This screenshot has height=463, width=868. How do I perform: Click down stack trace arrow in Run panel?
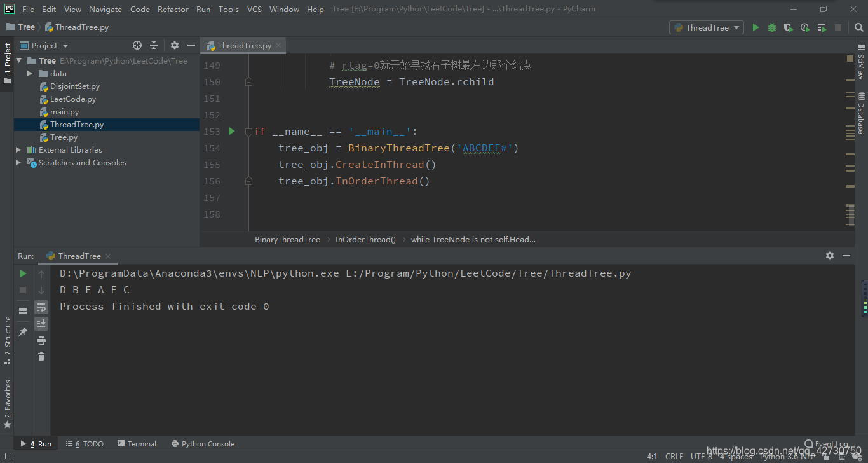(41, 290)
